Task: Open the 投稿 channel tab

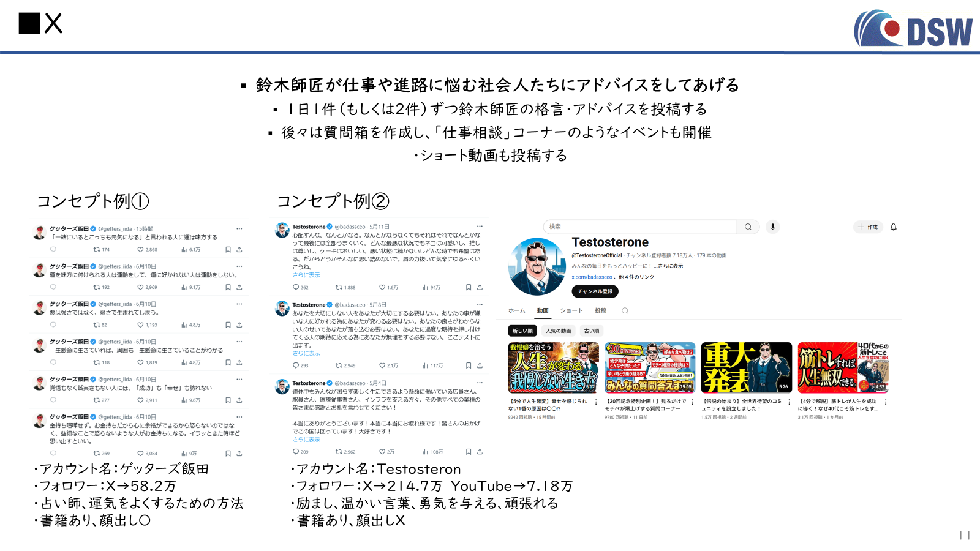Action: [600, 311]
